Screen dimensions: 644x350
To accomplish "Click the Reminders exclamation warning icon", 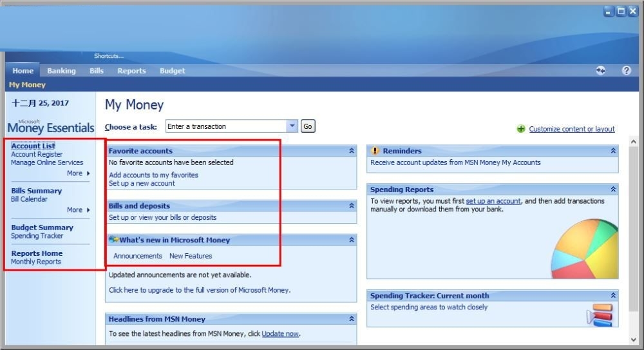I will point(375,151).
